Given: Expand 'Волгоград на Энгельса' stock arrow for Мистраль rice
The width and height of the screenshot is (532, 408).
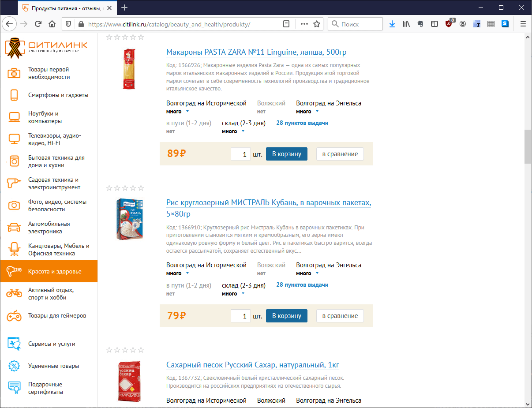Looking at the screenshot, I should (317, 273).
